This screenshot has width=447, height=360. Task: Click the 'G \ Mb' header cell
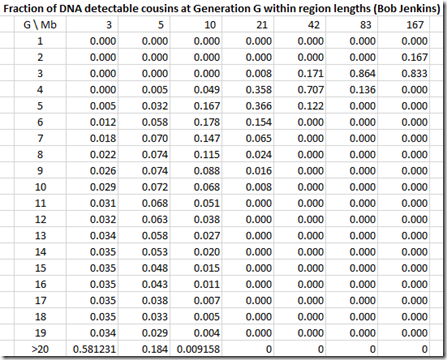pos(40,25)
